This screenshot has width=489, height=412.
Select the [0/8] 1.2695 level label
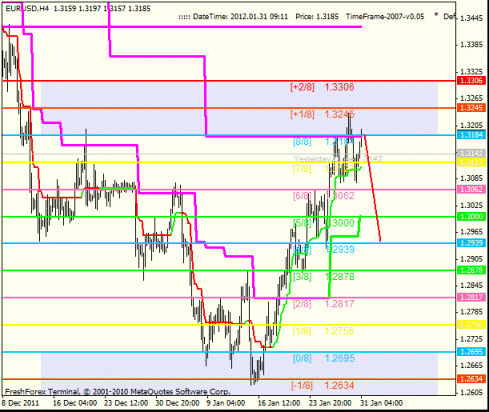tap(323, 358)
